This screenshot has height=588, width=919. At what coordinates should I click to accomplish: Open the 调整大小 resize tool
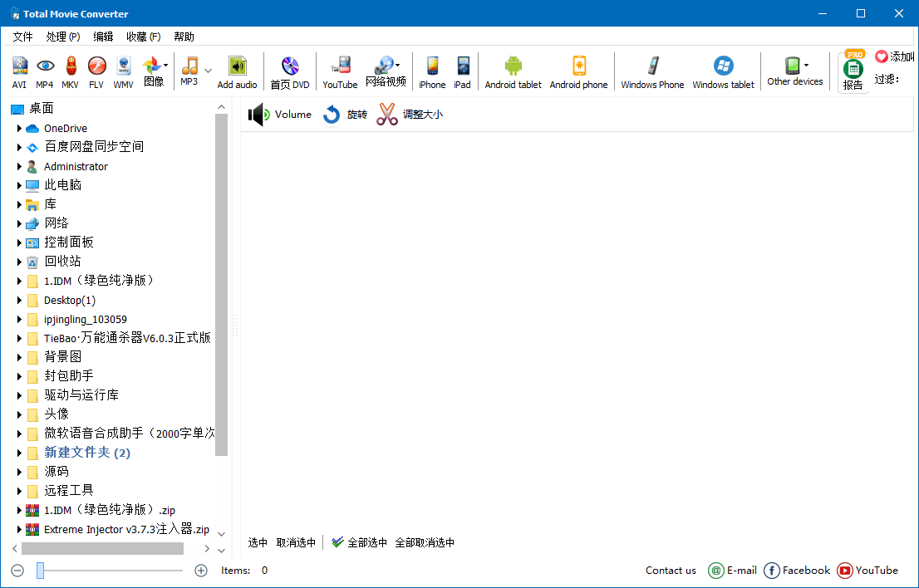point(410,114)
